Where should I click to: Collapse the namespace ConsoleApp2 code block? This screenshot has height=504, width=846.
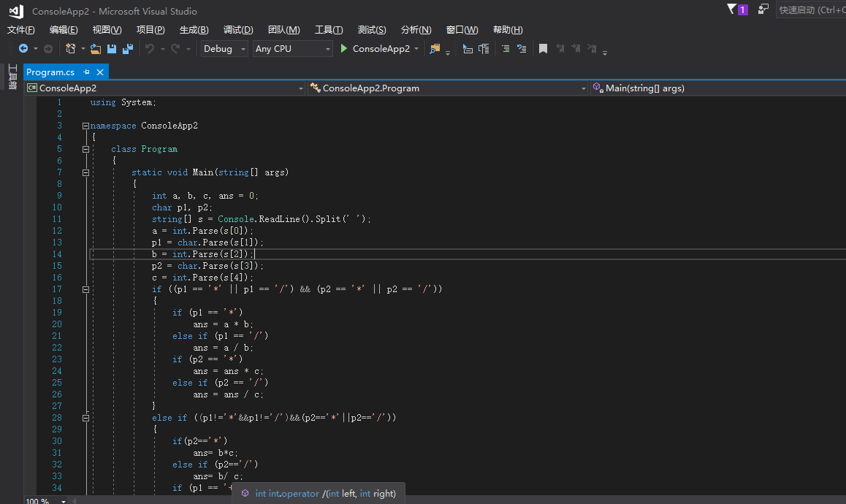point(85,126)
